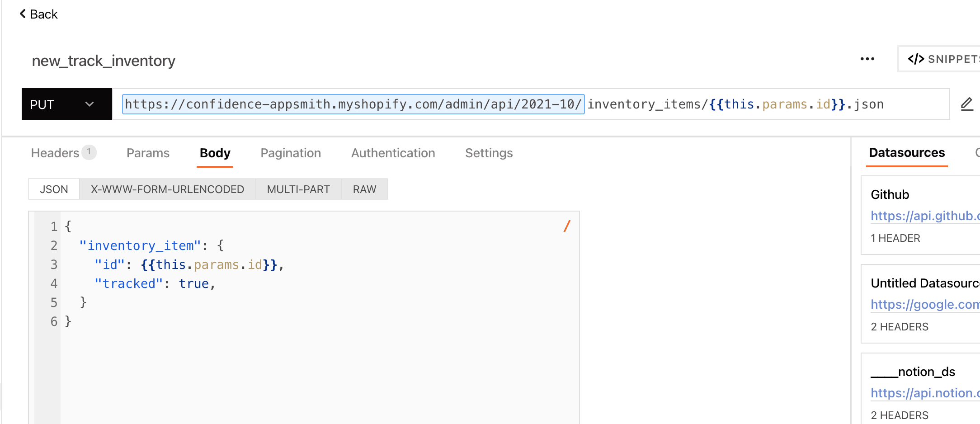Click the google.com datasource link
The width and height of the screenshot is (980, 424).
[924, 305]
